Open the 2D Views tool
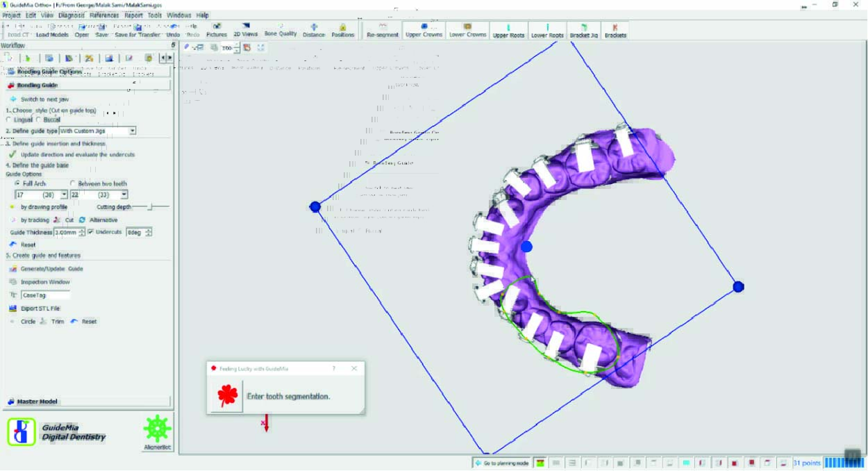Image resolution: width=868 pixels, height=471 pixels. click(x=245, y=30)
